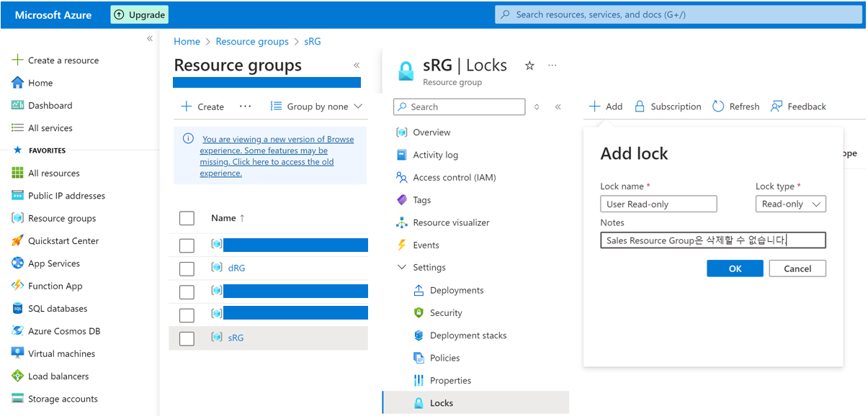This screenshot has height=416, width=868.
Task: Open Storage accounts icon
Action: 18,399
